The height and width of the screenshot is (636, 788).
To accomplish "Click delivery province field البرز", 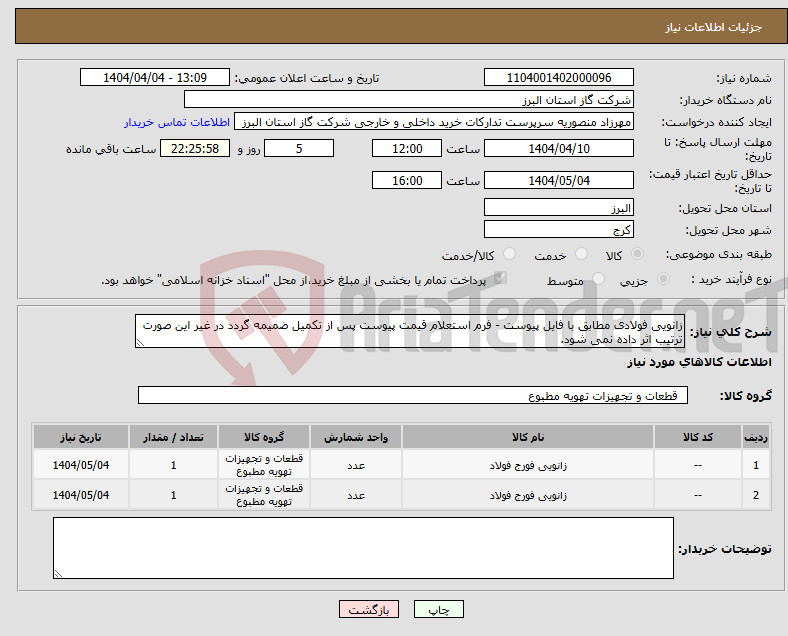I will [x=558, y=207].
